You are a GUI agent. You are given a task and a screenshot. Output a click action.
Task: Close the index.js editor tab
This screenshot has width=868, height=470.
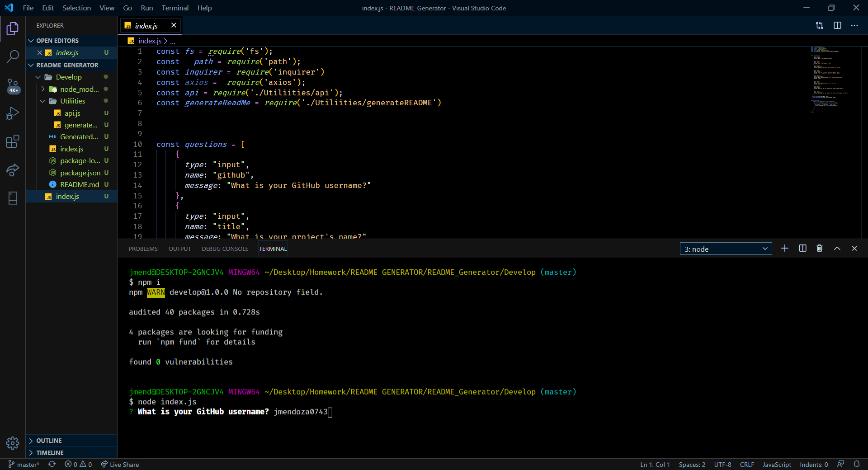coord(174,25)
